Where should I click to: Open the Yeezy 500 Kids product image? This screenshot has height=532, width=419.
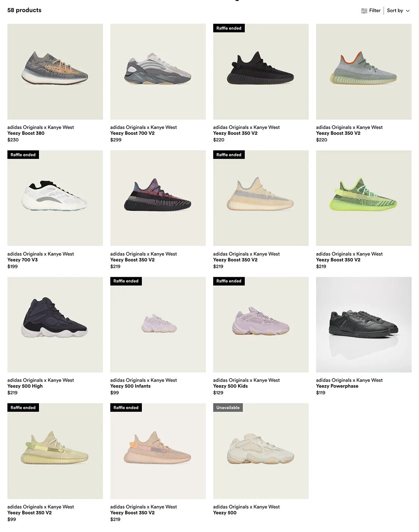click(x=261, y=325)
